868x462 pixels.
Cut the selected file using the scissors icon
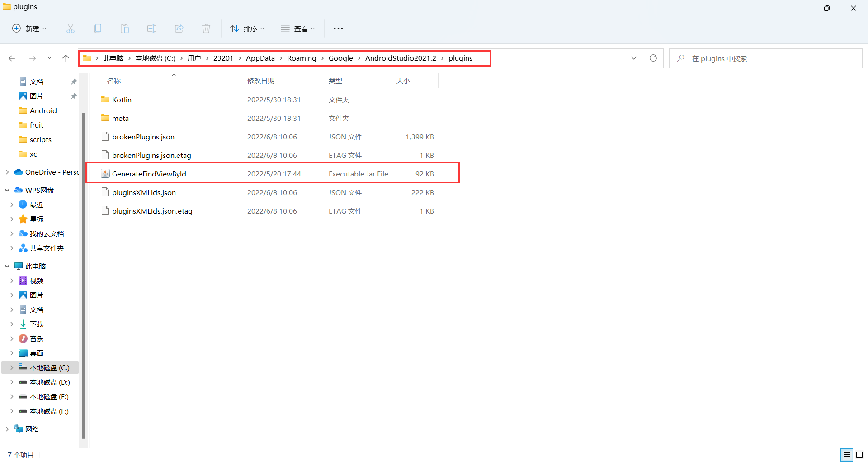(x=71, y=29)
